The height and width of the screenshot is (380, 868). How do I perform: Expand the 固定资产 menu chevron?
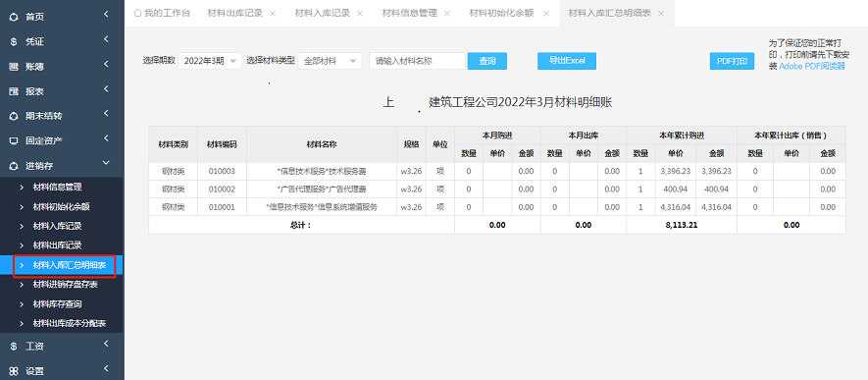click(106, 138)
